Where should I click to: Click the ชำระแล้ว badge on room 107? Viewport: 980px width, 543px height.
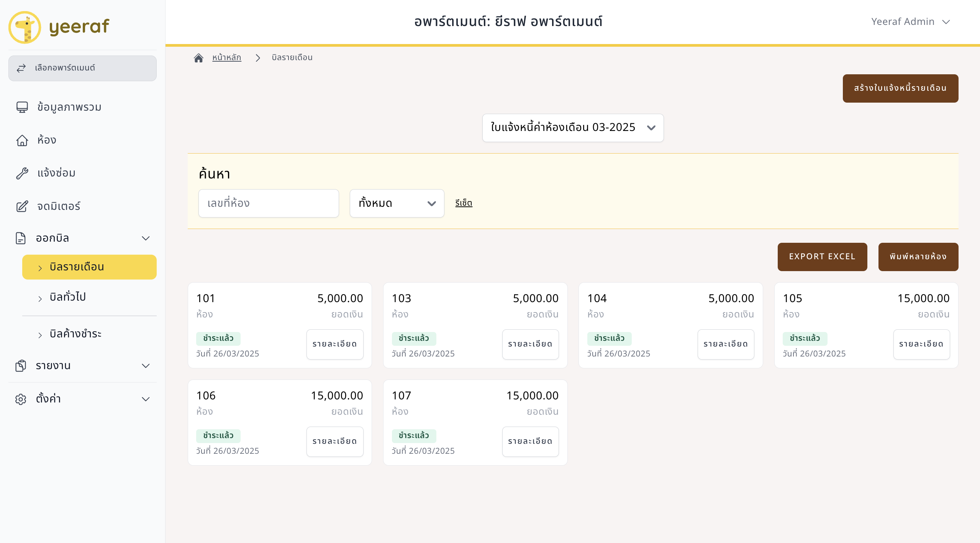pyautogui.click(x=414, y=436)
